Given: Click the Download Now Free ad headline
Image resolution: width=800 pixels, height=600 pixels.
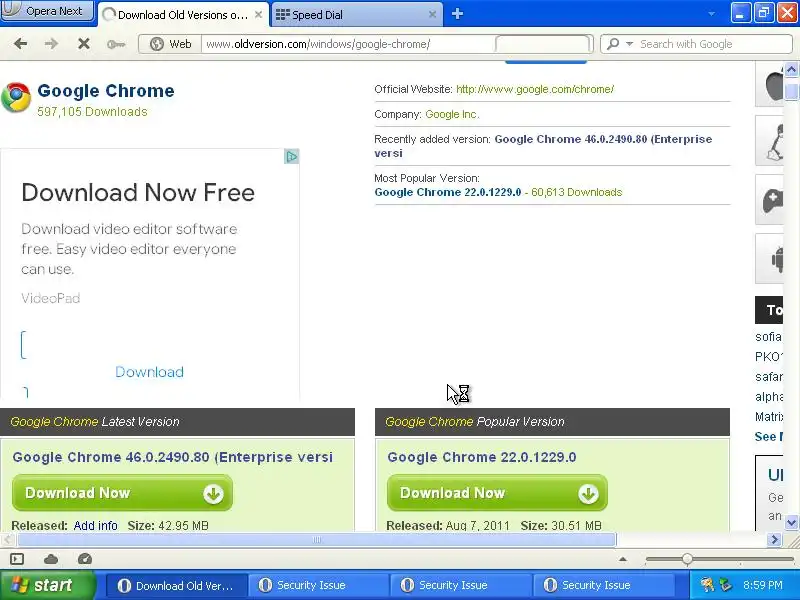Looking at the screenshot, I should click(138, 193).
